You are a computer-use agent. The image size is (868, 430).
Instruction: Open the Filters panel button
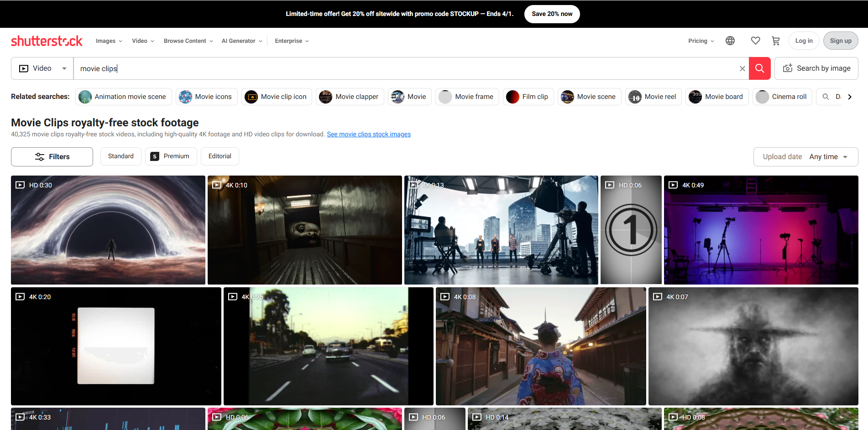click(52, 157)
